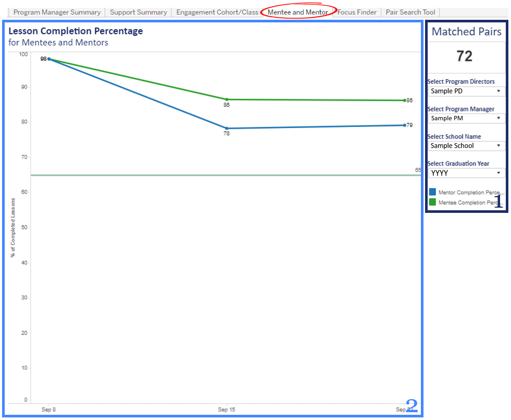This screenshot has height=420, width=511.
Task: Click the Lesson Completion Percentage chart title
Action: point(76,31)
